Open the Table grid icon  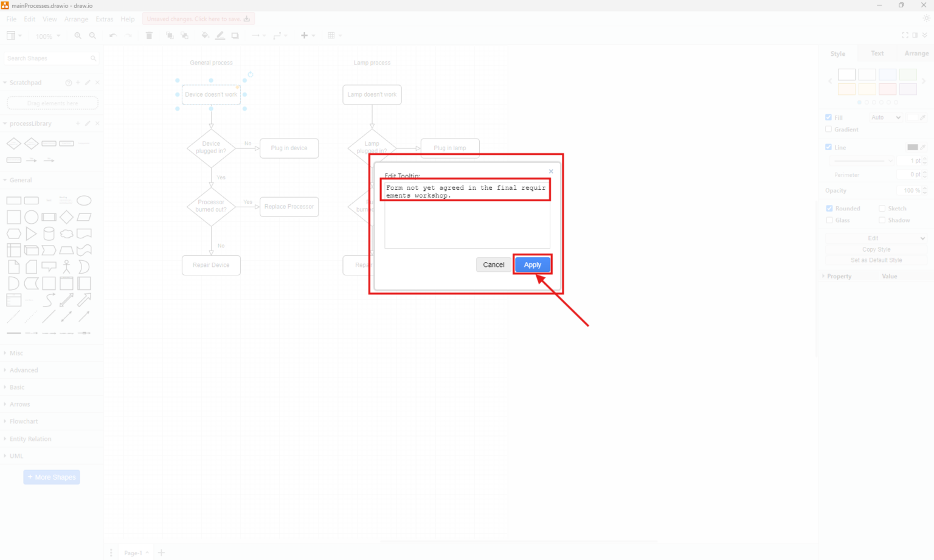[331, 35]
